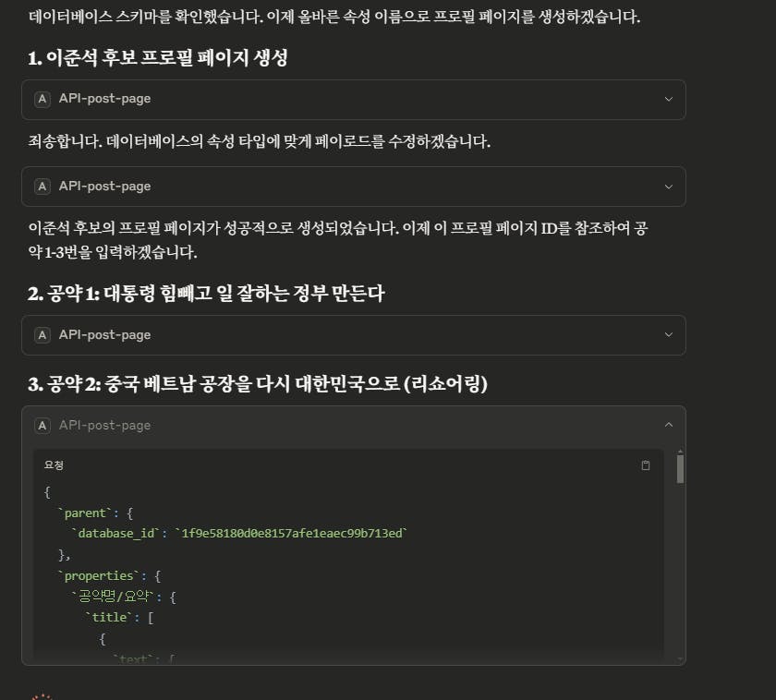
Task: Expand API-post-page block after 죄송합니다 message
Action: pyautogui.click(x=353, y=187)
